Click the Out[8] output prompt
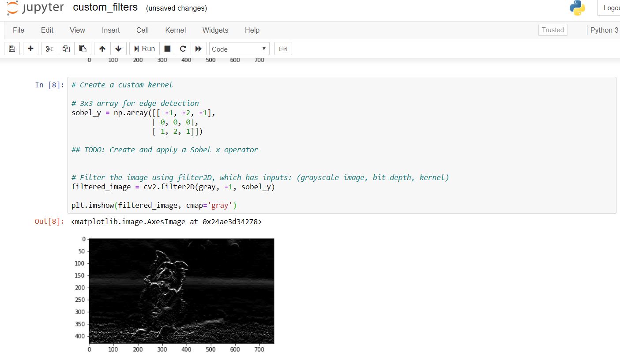This screenshot has height=364, width=620. click(x=49, y=221)
